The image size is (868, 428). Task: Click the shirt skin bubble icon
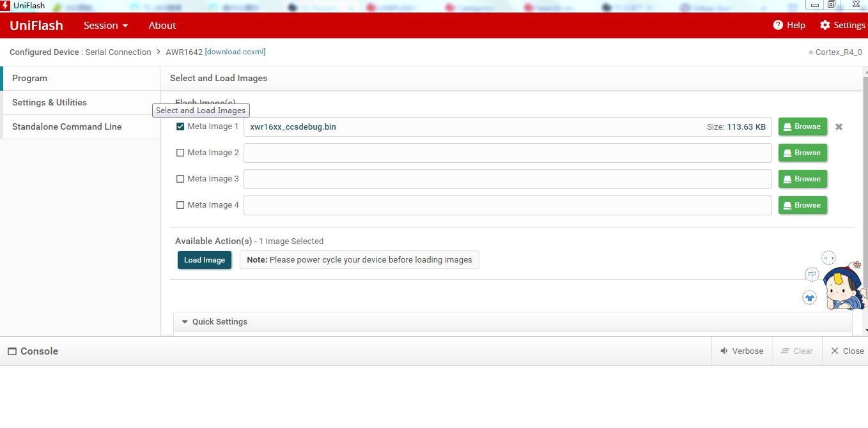[x=810, y=298]
